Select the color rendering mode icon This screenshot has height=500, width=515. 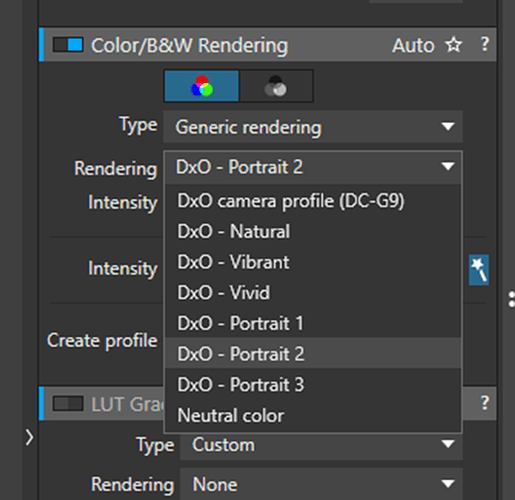202,86
